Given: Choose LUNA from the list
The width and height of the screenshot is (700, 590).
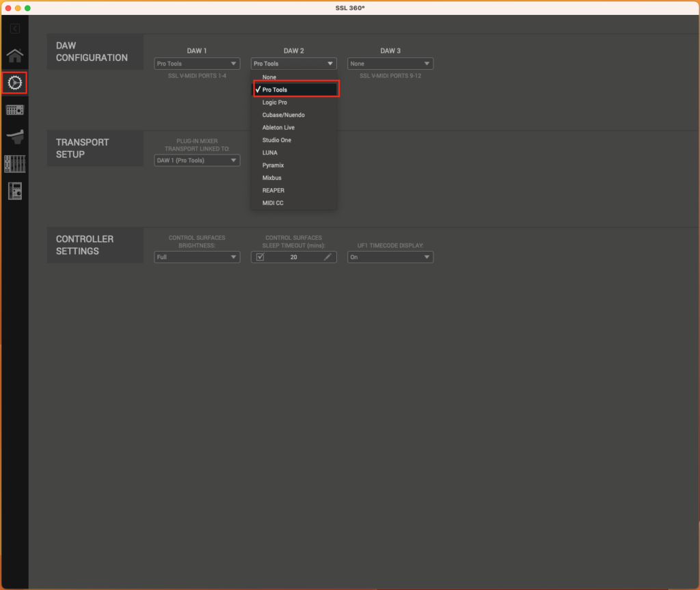Looking at the screenshot, I should point(294,152).
